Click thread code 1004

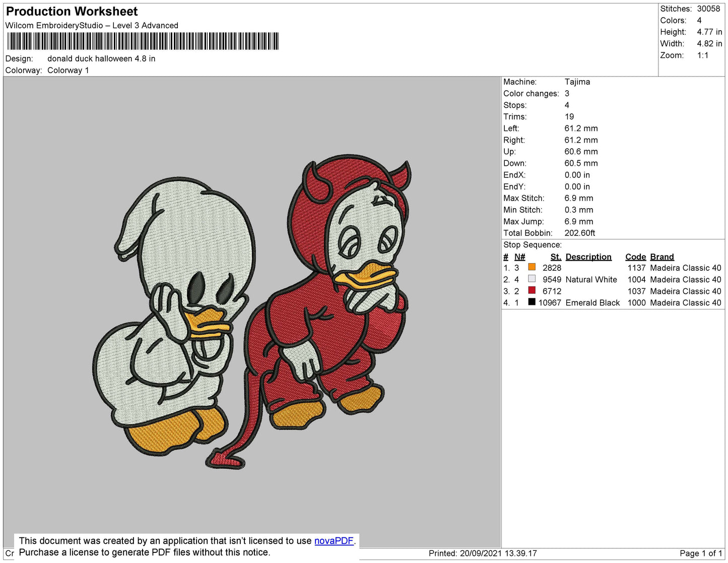637,280
